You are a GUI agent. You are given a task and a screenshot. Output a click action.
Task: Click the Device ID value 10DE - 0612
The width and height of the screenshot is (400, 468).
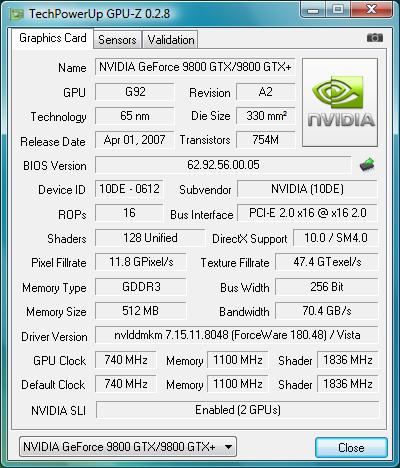129,189
